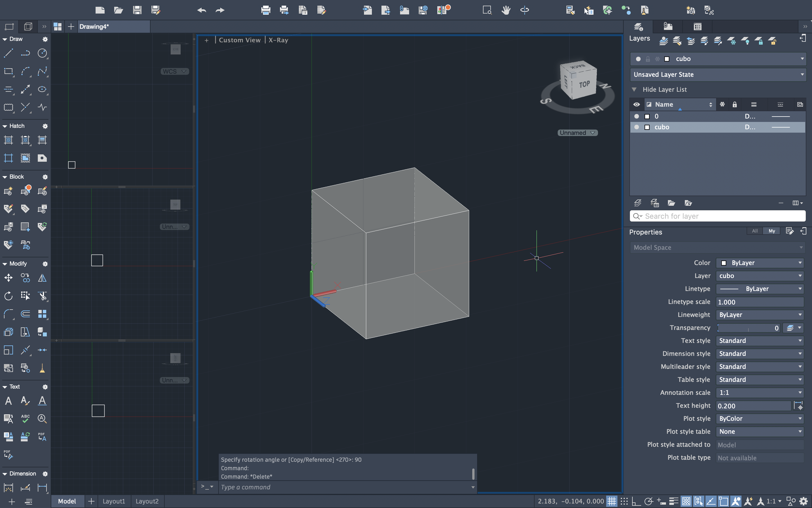This screenshot has height=508, width=812.
Task: Click the TOP face of ViewCube
Action: (x=584, y=84)
